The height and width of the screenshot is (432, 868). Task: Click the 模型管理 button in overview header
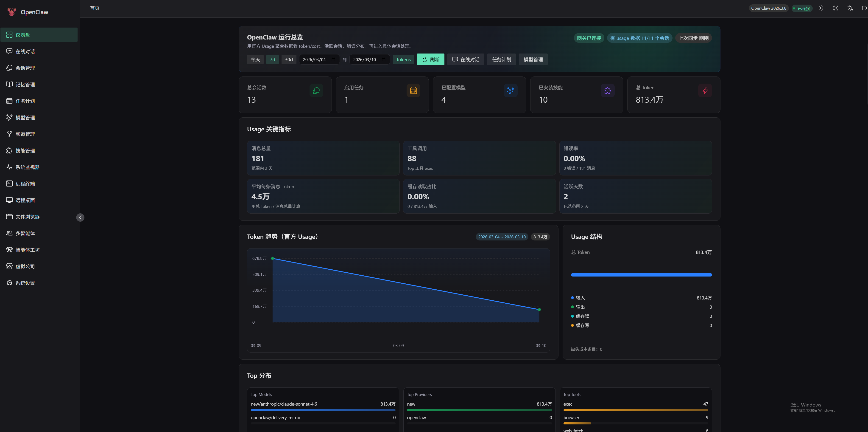coord(533,59)
